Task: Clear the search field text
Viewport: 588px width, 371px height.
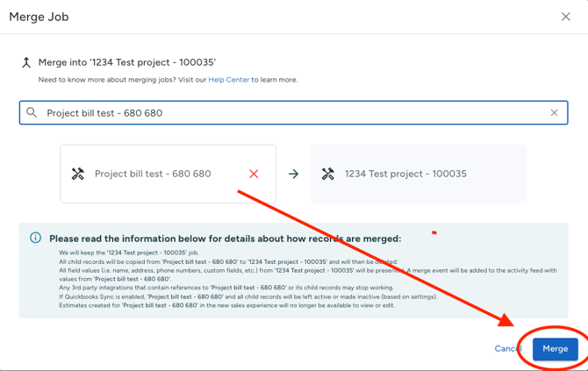Action: (554, 113)
